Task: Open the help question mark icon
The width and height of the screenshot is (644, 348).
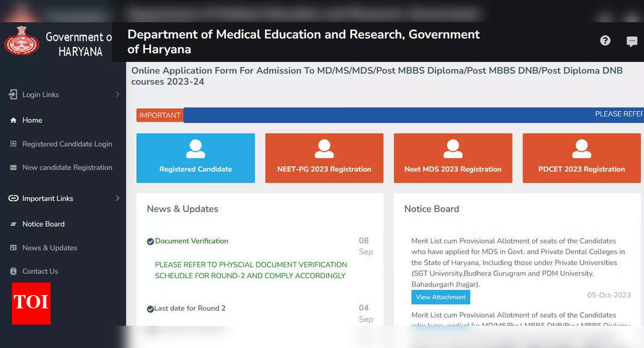Action: tap(605, 40)
